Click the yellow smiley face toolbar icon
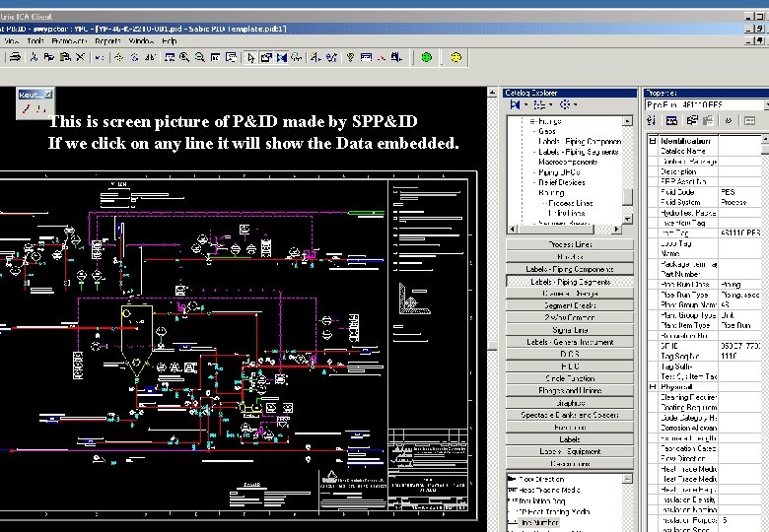Screen dimensions: 769x532 (x=455, y=58)
